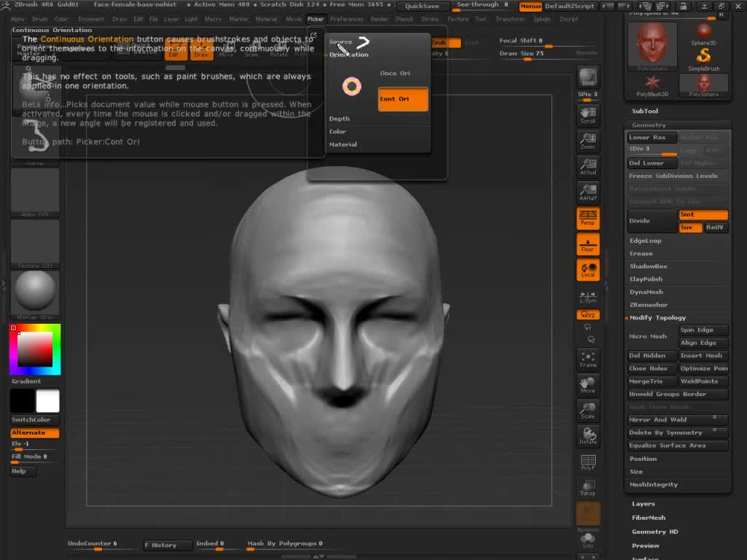Expand the FiberMesh section
Image resolution: width=747 pixels, height=560 pixels.
click(x=649, y=518)
